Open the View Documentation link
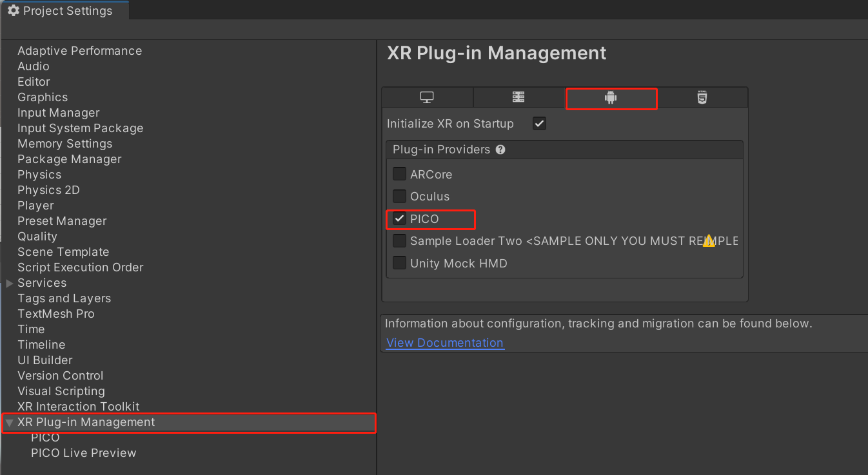 pos(445,343)
